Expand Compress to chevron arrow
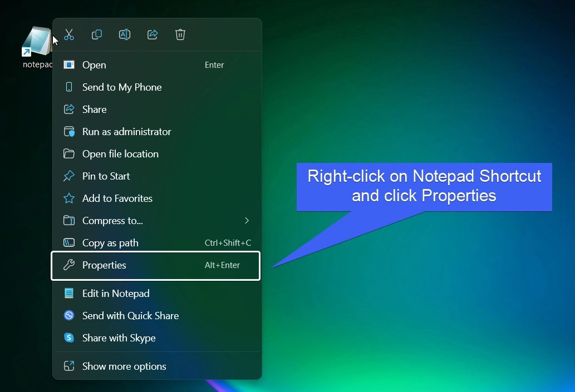Screen dimensions: 575x392 [247, 221]
